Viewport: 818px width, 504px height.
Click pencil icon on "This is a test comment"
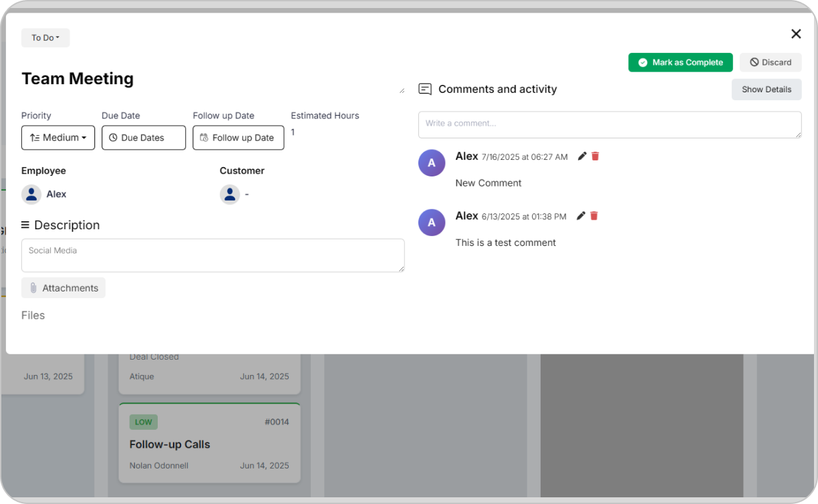[581, 216]
